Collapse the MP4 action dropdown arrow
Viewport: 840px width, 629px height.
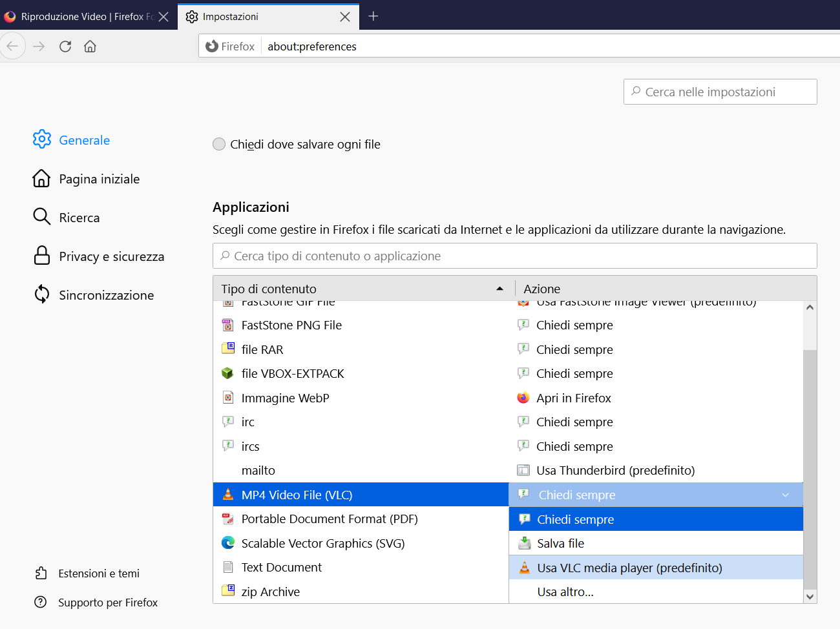(785, 495)
